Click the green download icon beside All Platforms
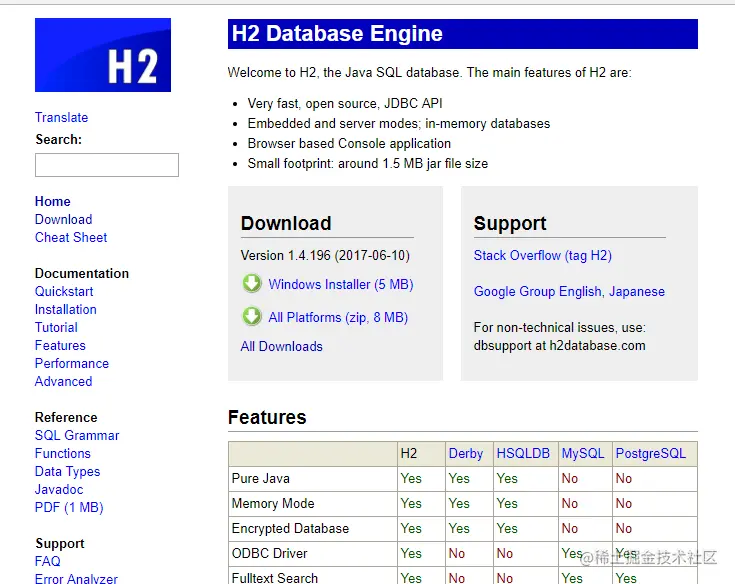The width and height of the screenshot is (735, 584). coord(252,316)
